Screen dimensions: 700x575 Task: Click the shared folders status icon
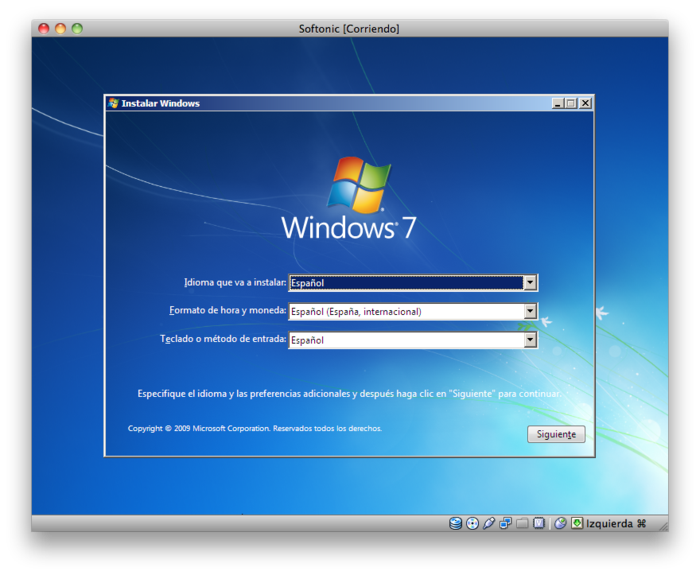[x=522, y=523]
